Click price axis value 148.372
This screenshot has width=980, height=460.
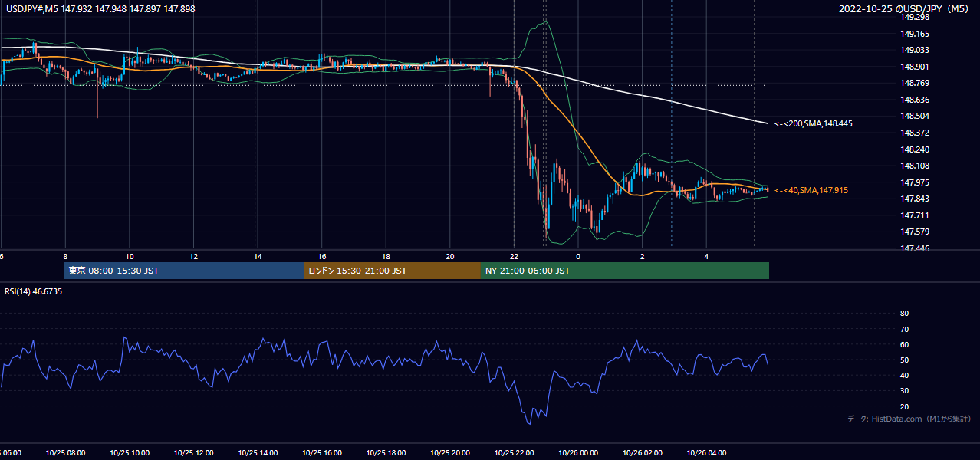[914, 133]
